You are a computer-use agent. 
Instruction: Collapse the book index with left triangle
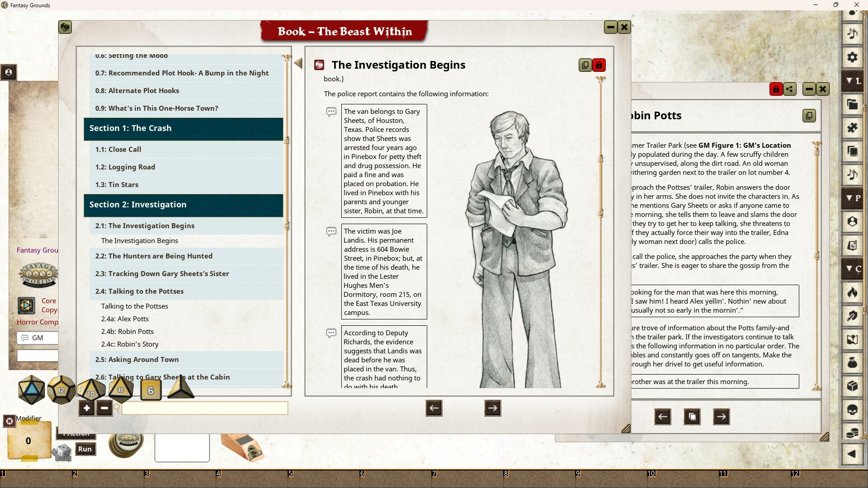(298, 63)
